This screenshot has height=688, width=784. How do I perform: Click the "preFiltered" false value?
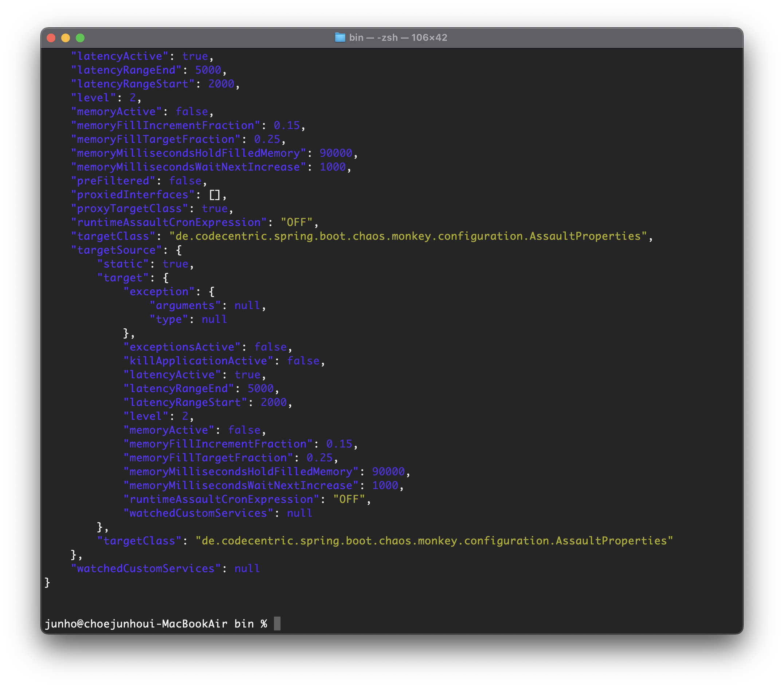click(x=185, y=181)
